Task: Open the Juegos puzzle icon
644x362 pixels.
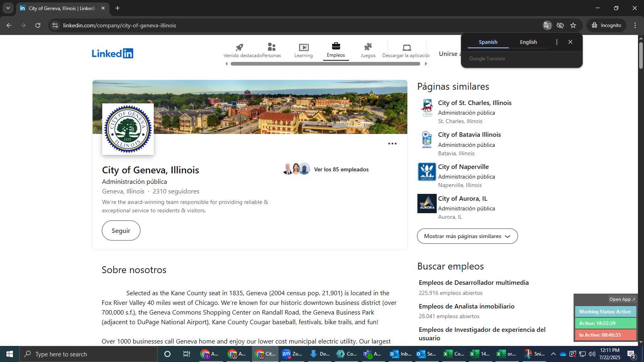Action: pyautogui.click(x=368, y=50)
